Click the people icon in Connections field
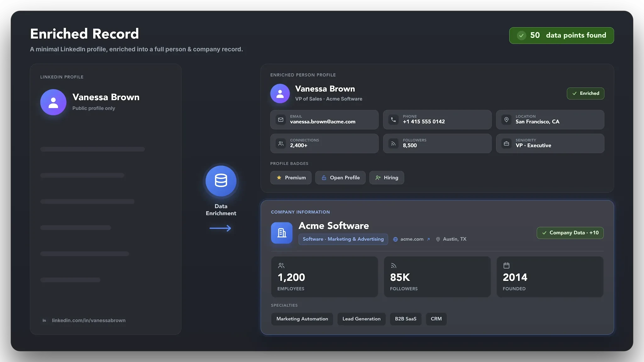 point(281,144)
